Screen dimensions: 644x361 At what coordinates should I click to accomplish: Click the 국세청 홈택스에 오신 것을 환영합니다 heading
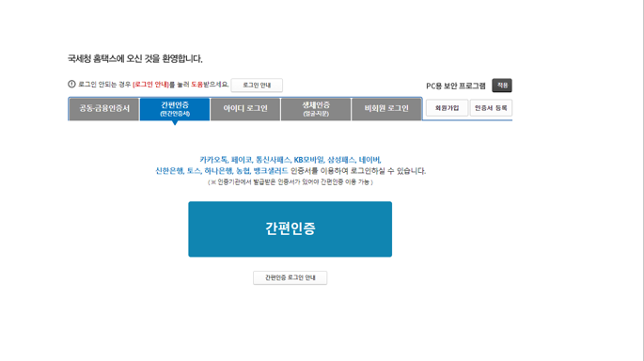click(x=135, y=58)
